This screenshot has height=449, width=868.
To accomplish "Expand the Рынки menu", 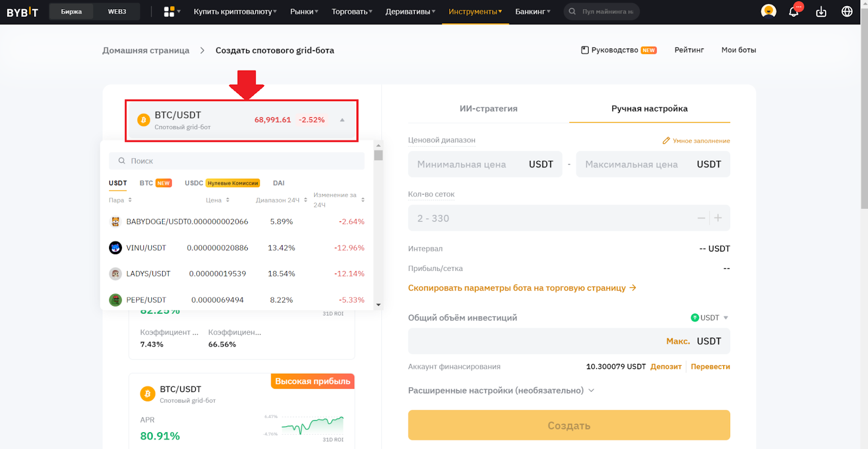I will click(304, 11).
